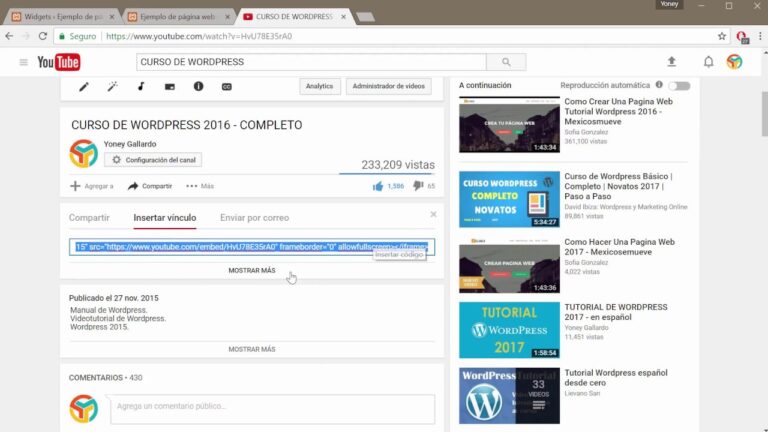This screenshot has height=432, width=768.
Task: Toggle Reproducción automática switch
Action: (679, 86)
